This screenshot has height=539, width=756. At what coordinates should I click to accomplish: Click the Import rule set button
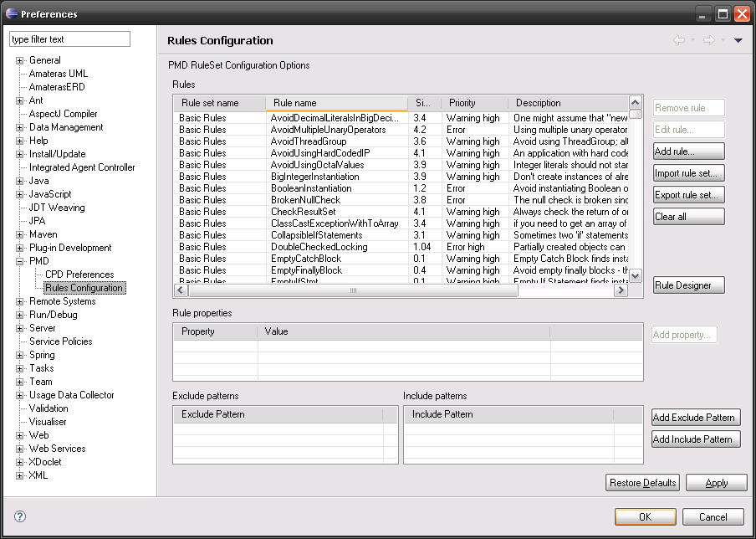(688, 173)
